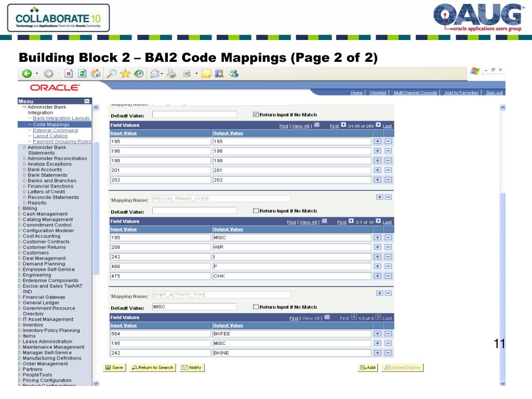
Task: Open the Research book icon
Action: click(x=220, y=73)
